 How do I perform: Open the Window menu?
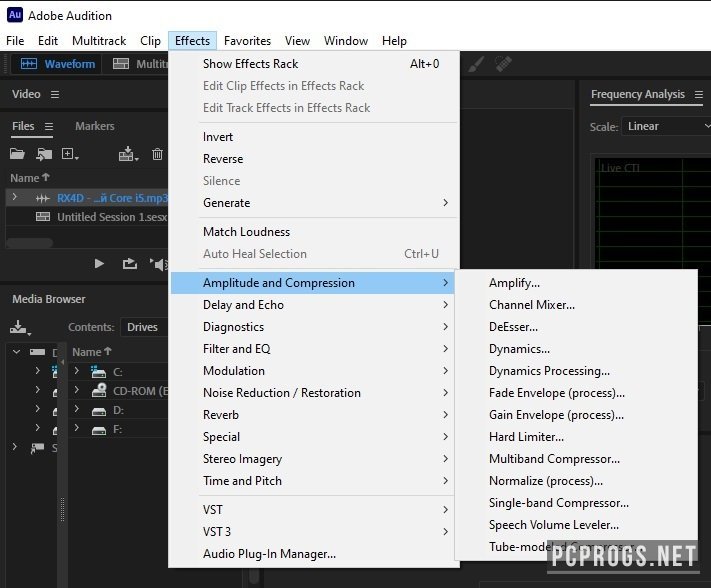coord(346,41)
